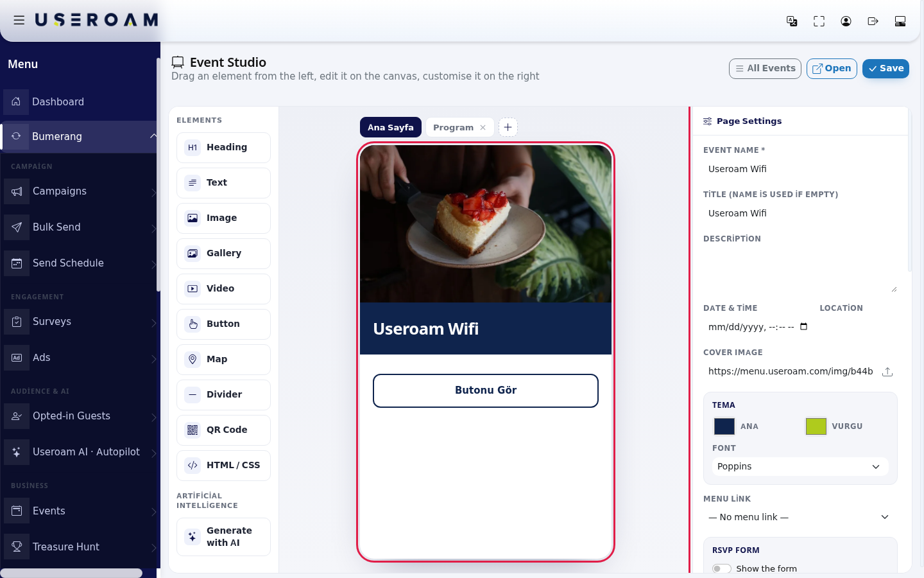Add an HTML / CSS element

223,466
